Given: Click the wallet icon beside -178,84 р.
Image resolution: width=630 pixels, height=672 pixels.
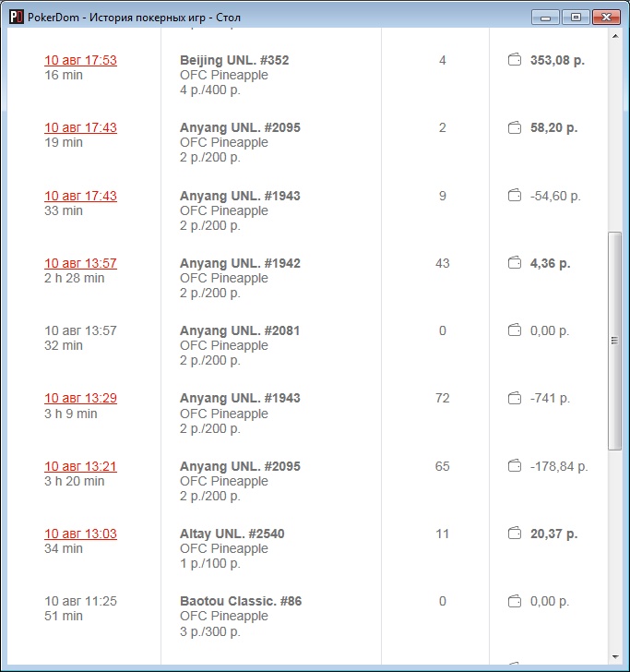Looking at the screenshot, I should [515, 466].
